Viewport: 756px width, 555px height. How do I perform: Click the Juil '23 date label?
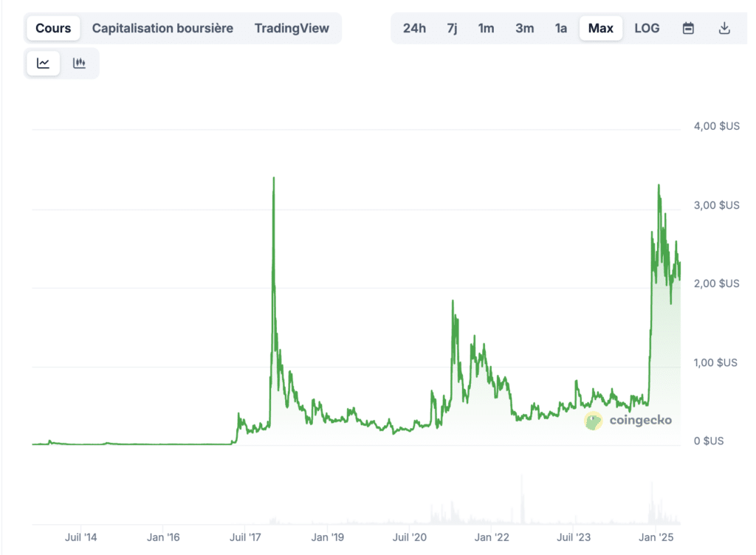(x=574, y=537)
